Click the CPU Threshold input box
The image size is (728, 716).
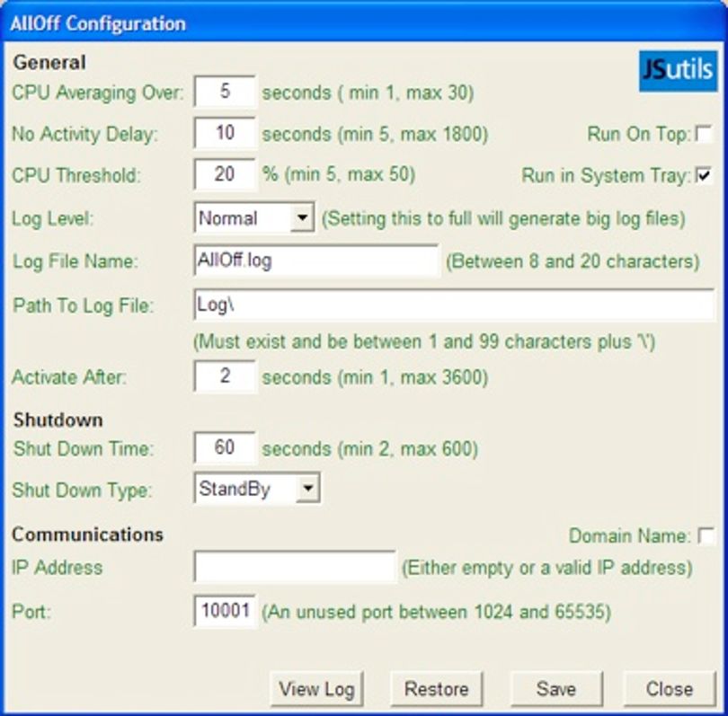point(225,174)
